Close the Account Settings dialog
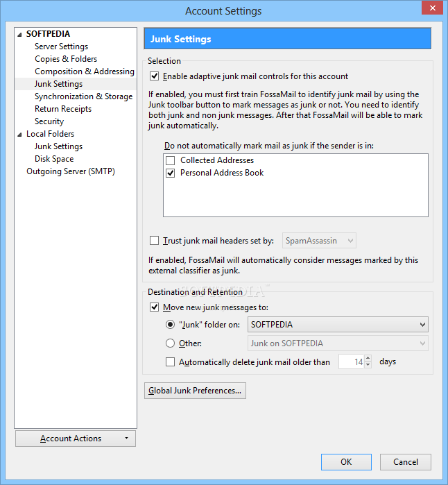Viewport: 448px width, 485px height. [432, 8]
